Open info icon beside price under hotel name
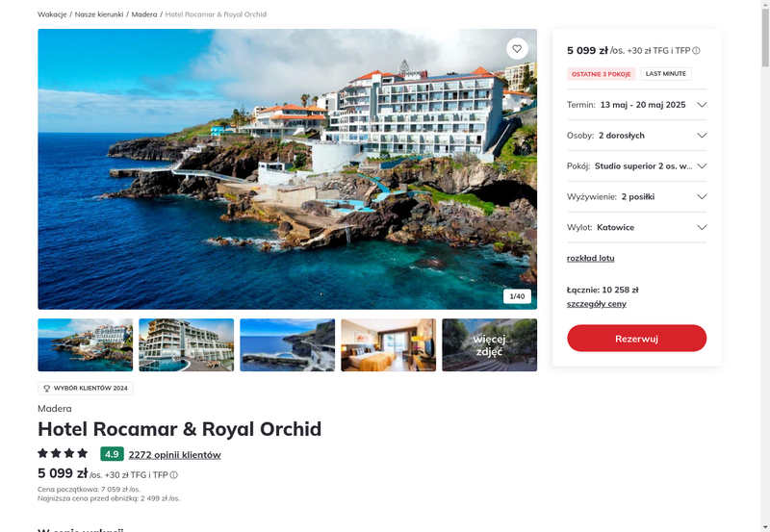This screenshot has width=770, height=532. [x=174, y=475]
